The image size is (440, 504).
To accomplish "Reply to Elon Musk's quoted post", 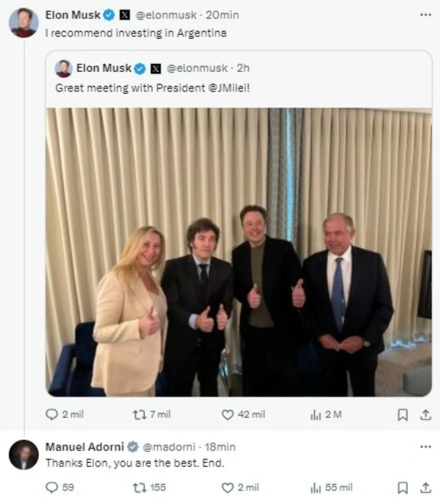I will [52, 415].
